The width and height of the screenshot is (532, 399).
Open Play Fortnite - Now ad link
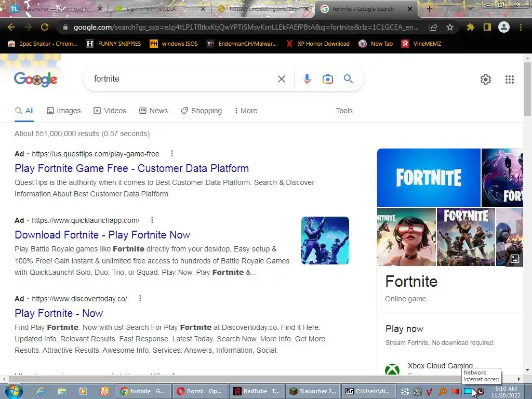(59, 313)
